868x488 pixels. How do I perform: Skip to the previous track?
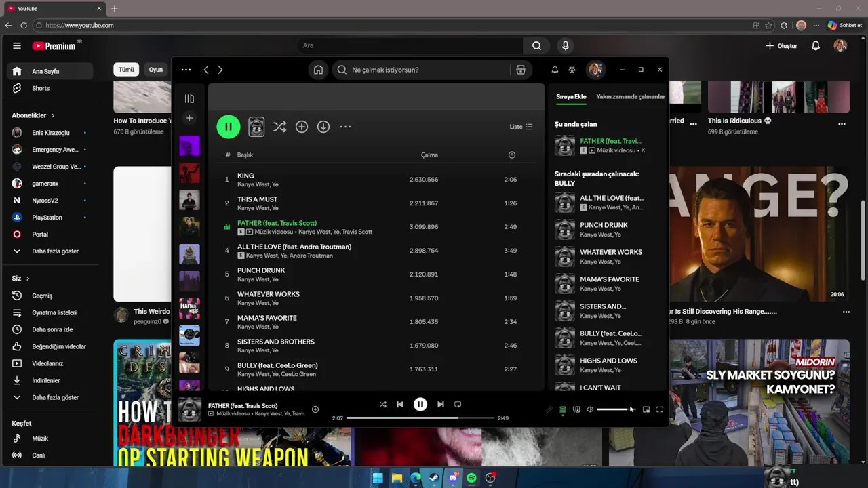pos(400,405)
